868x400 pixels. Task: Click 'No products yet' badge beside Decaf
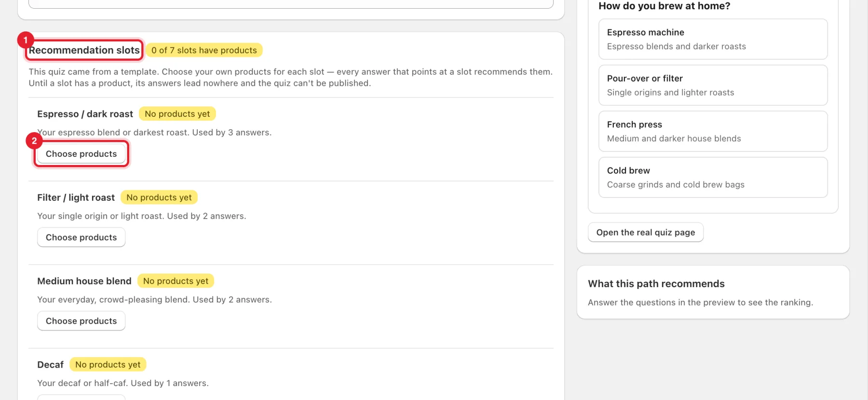pos(108,365)
